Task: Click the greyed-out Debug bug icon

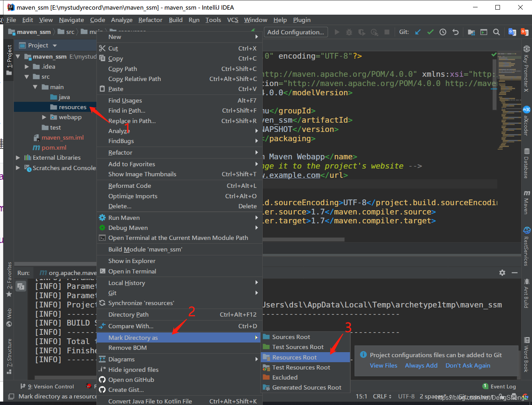Action: tap(349, 32)
